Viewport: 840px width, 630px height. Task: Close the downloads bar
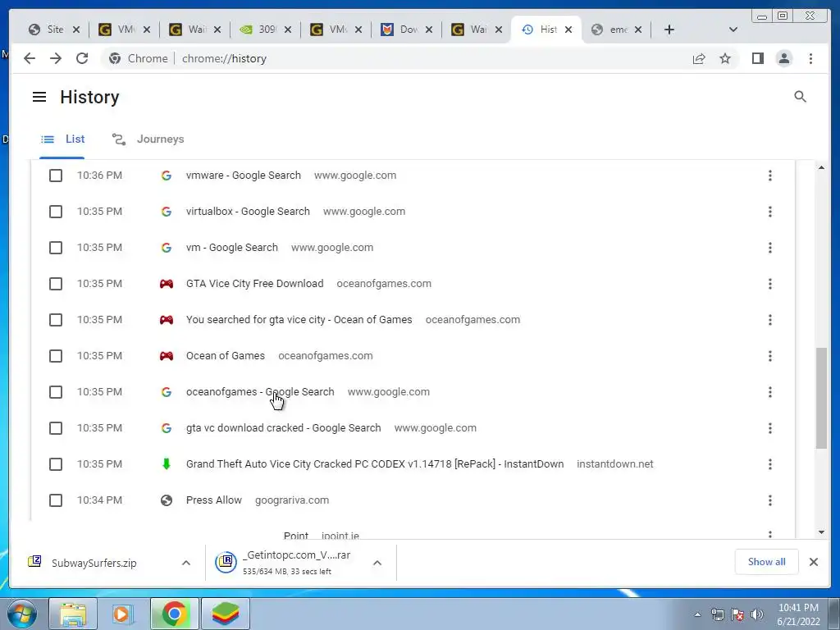coord(813,562)
